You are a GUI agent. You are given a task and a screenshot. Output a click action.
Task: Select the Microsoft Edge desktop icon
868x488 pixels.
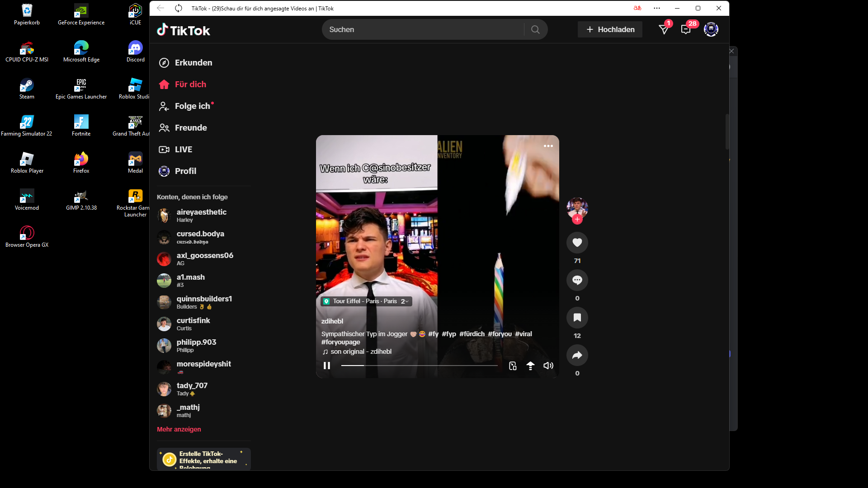(81, 52)
